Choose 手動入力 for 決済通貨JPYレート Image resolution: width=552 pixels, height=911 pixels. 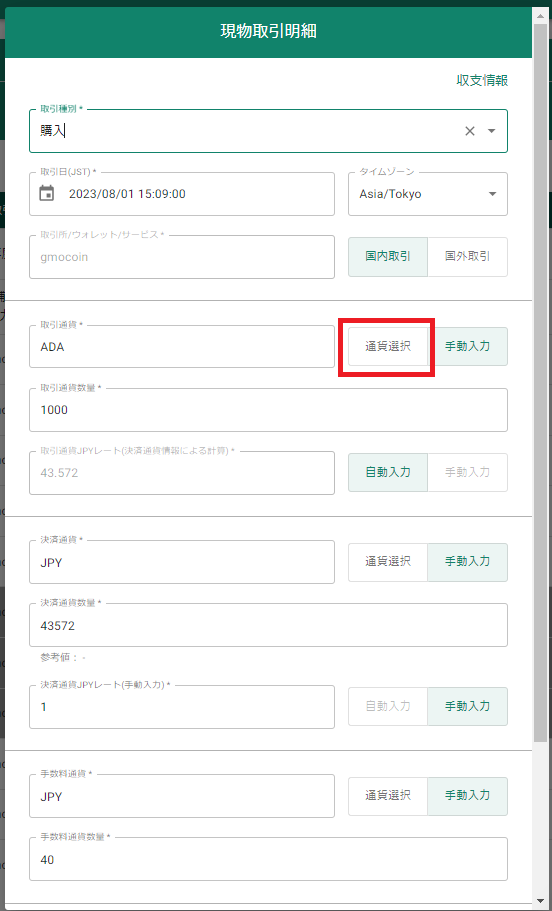[x=467, y=706]
